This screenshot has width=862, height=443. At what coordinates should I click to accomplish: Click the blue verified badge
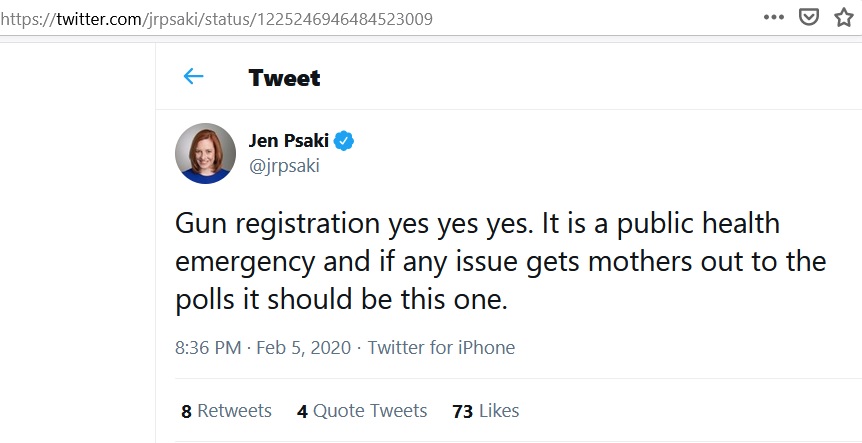click(x=344, y=141)
